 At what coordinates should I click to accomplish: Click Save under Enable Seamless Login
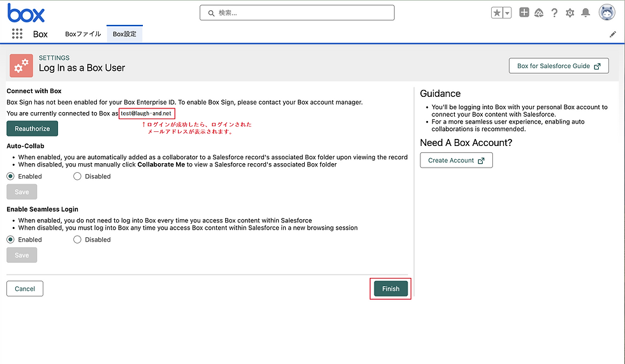point(22,255)
